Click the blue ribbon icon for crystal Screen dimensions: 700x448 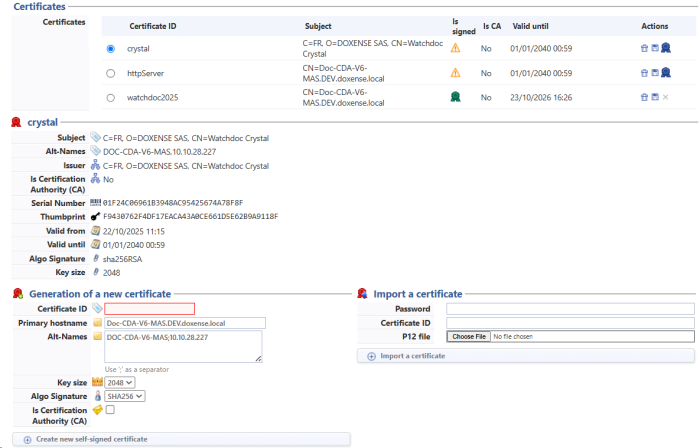[x=665, y=48]
